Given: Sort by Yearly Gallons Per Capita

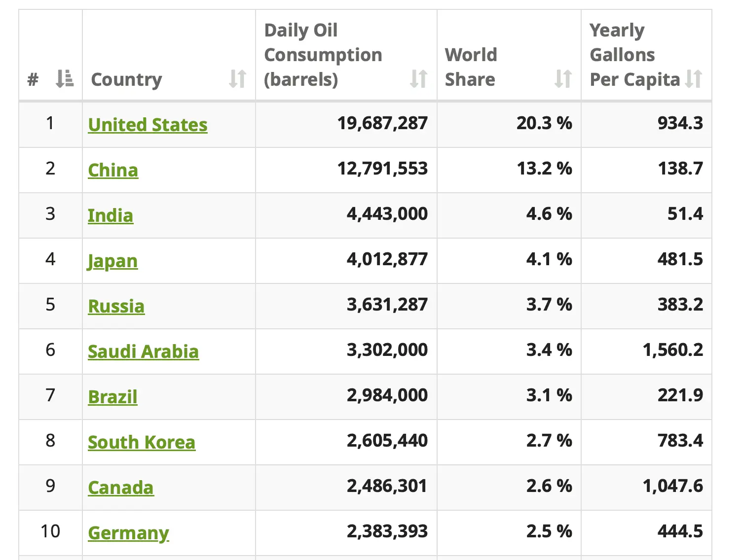Looking at the screenshot, I should (694, 79).
